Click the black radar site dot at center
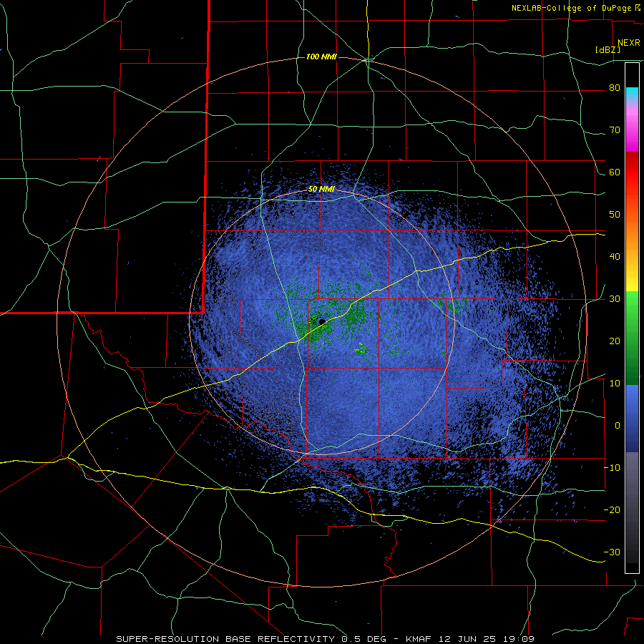Screen dimensions: 644x644 coord(322,321)
